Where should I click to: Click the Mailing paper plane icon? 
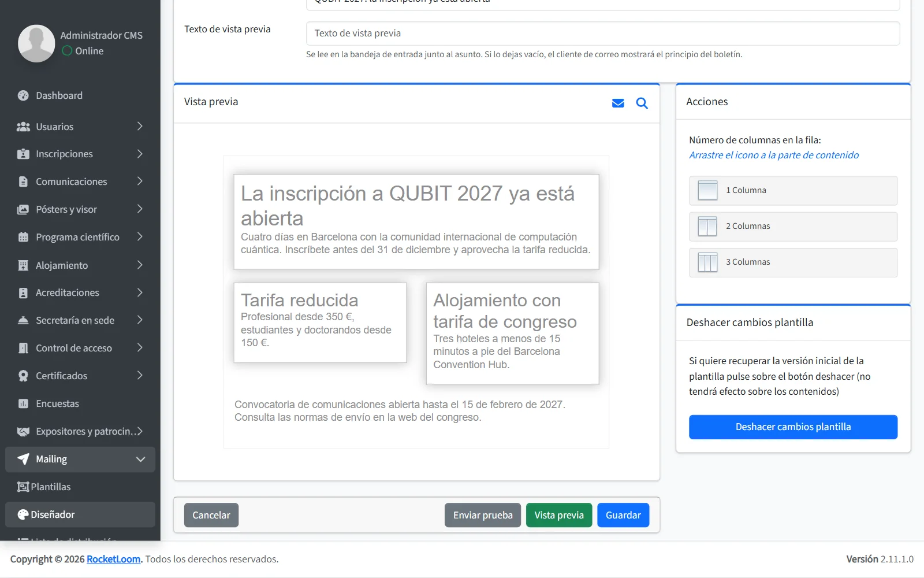(23, 459)
